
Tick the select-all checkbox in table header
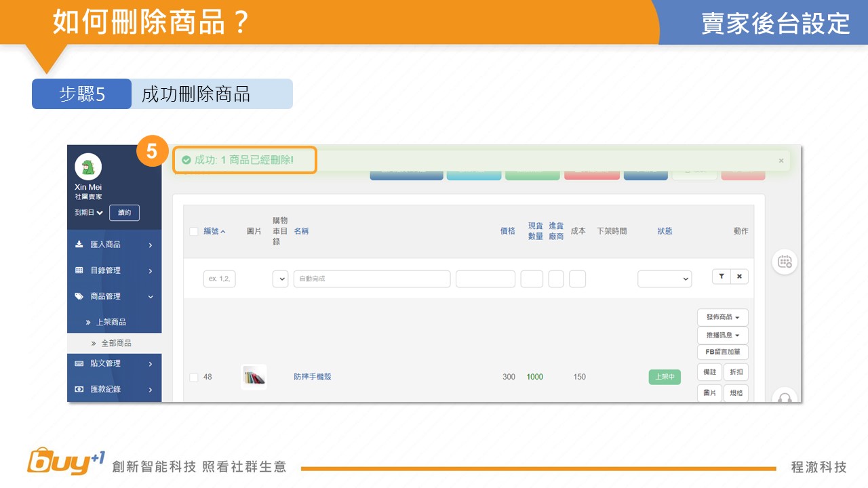194,231
